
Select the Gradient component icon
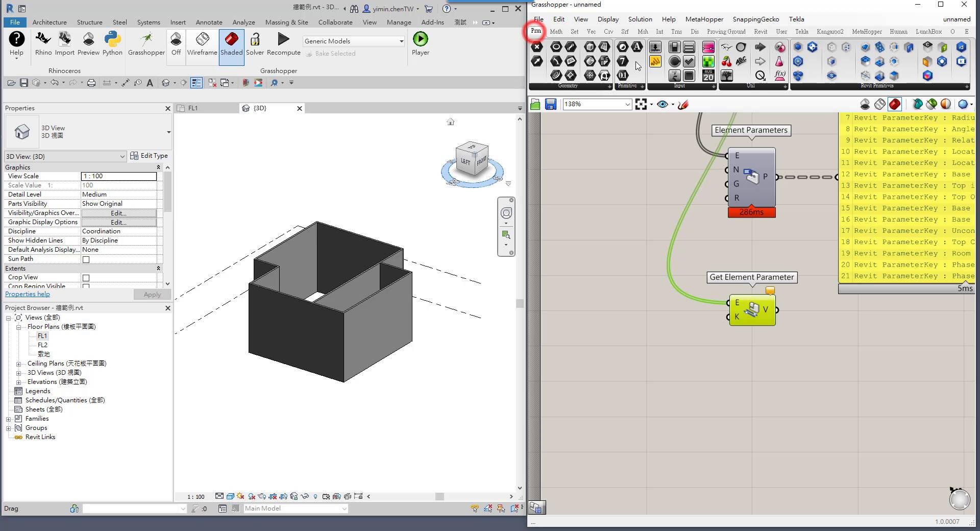click(x=708, y=47)
